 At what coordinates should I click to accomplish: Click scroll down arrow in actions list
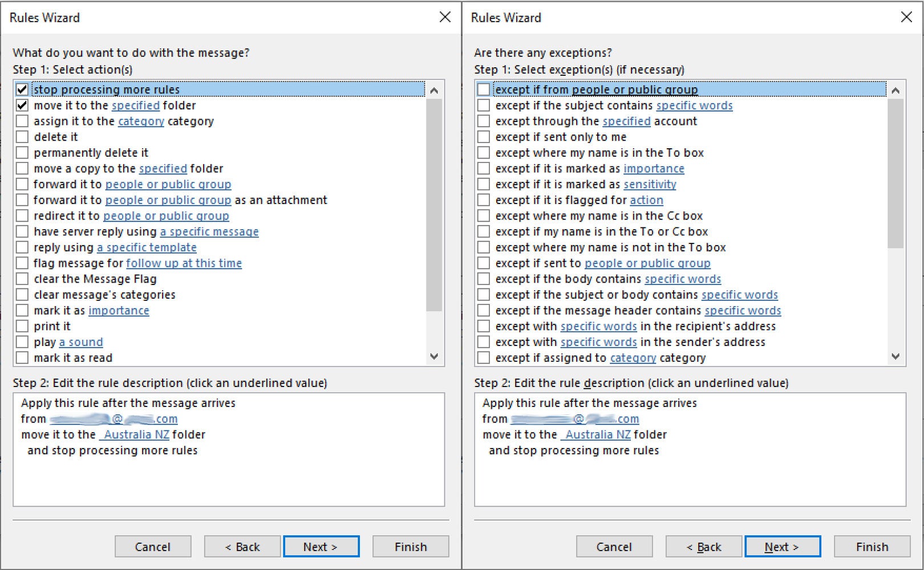click(x=434, y=356)
